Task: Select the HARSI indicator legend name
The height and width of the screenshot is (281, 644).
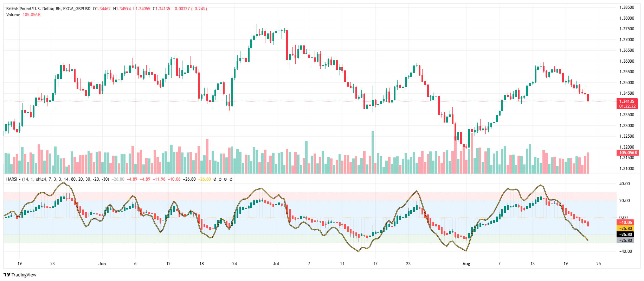Action: (x=12, y=179)
